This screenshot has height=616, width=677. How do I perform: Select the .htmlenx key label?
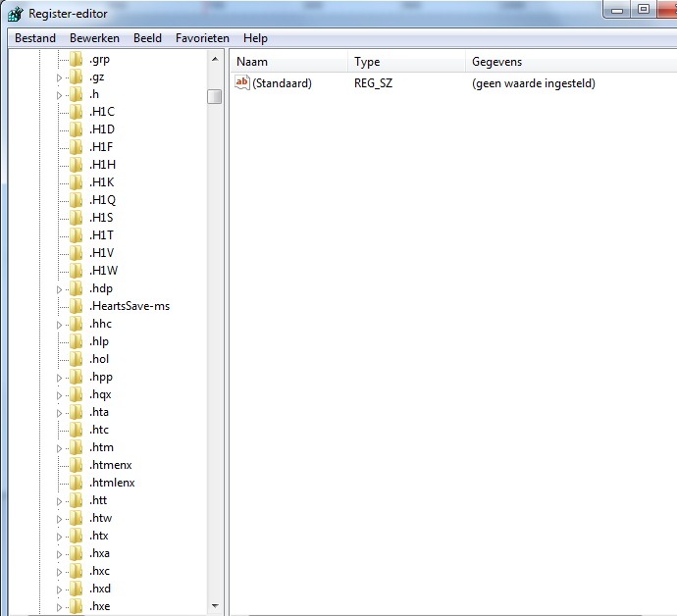[112, 483]
